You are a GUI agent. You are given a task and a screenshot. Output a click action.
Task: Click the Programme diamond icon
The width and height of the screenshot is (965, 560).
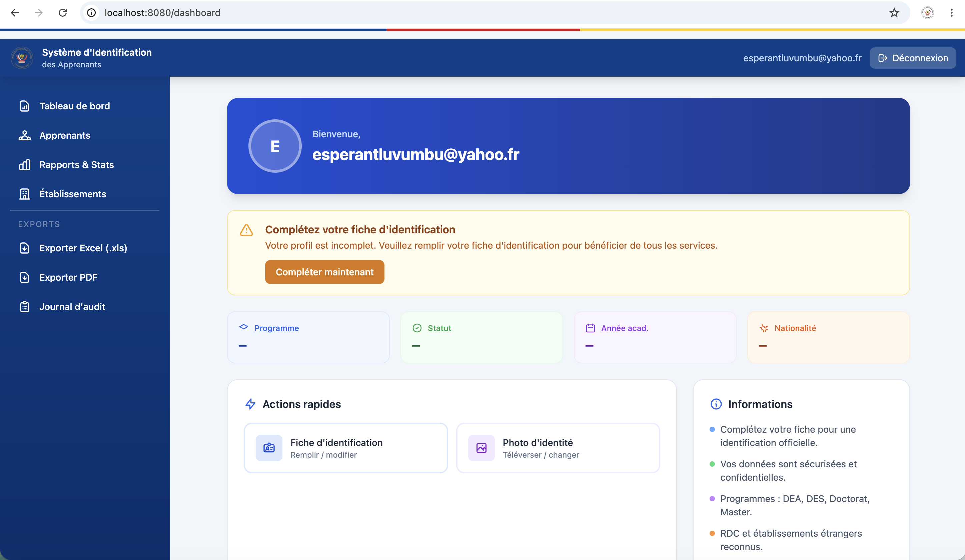[x=243, y=327]
